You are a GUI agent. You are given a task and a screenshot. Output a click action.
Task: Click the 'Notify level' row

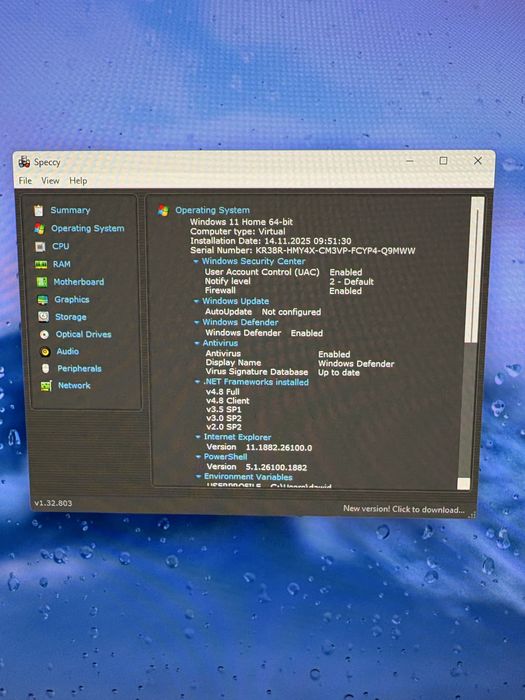click(x=289, y=281)
